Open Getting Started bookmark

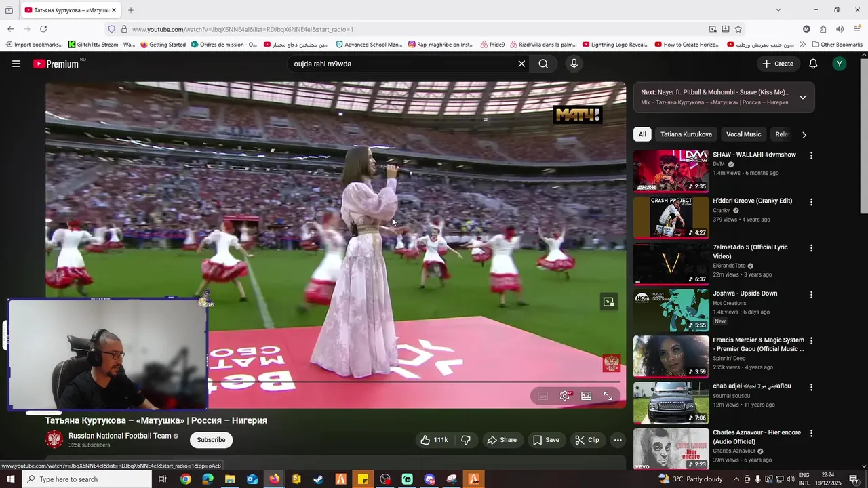coord(163,45)
